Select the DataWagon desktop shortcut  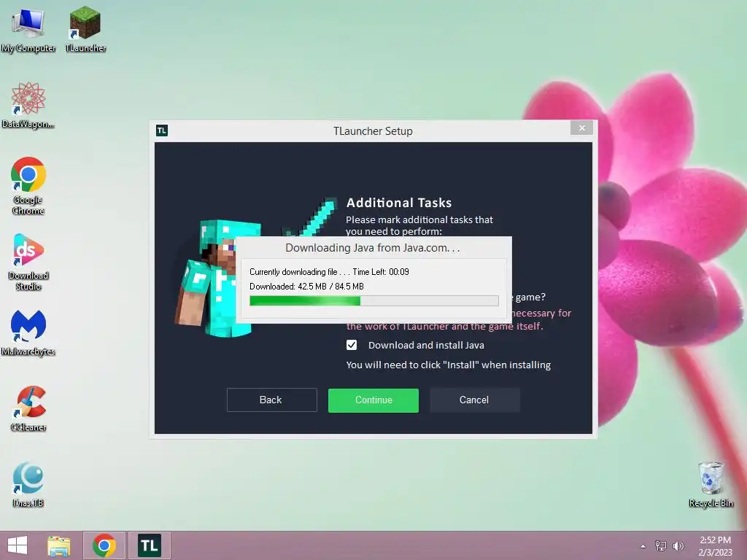click(28, 105)
